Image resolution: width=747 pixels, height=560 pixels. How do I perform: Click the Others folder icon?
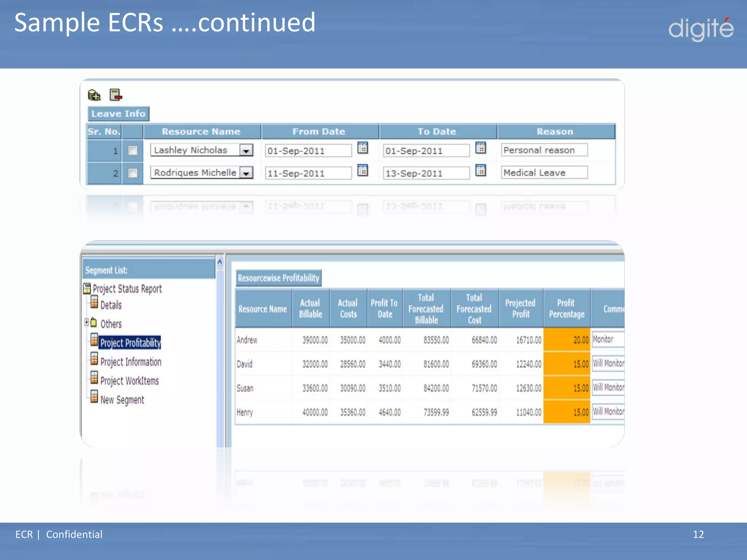click(94, 322)
